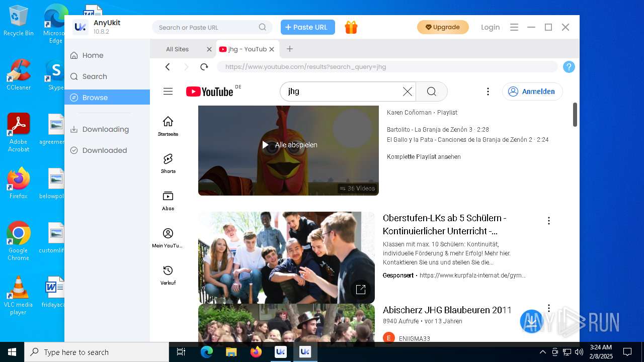Click the Paste URL button
The height and width of the screenshot is (362, 644).
point(308,27)
